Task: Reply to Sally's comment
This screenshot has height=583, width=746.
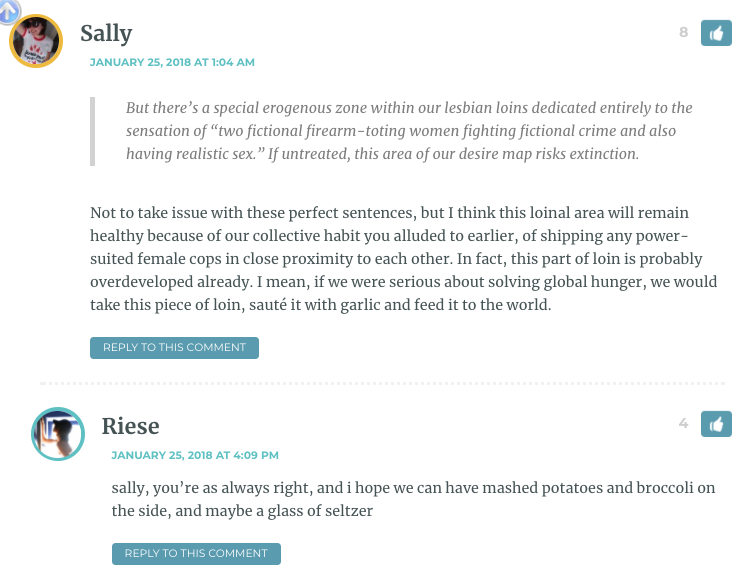Action: [x=174, y=348]
